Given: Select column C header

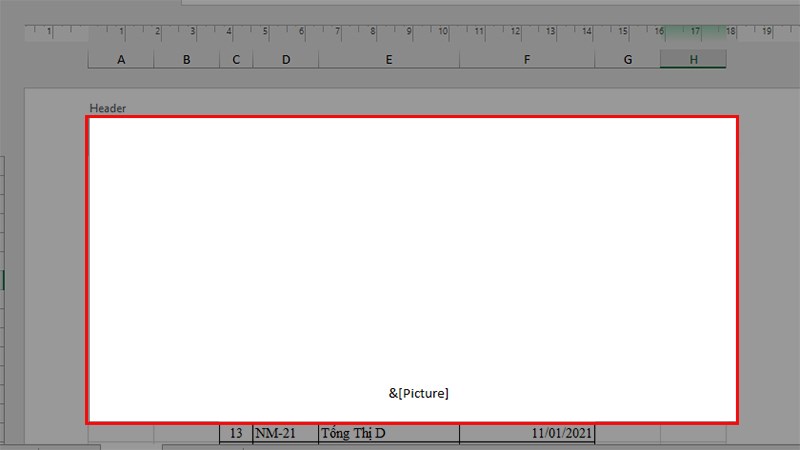Looking at the screenshot, I should coord(236,59).
